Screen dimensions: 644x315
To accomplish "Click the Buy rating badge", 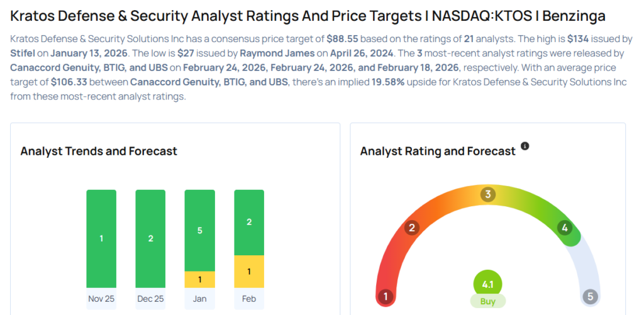I will point(487,301).
